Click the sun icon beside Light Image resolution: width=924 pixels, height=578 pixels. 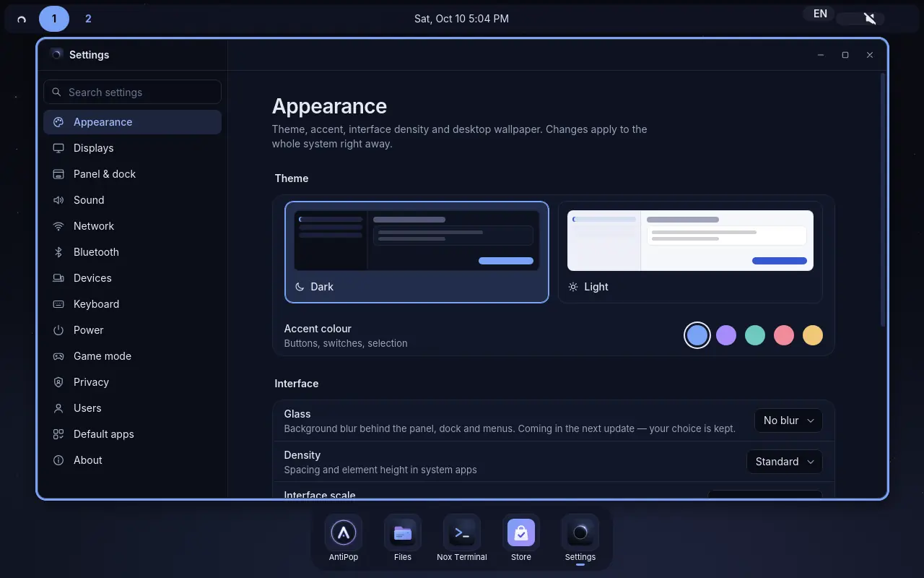[573, 287]
